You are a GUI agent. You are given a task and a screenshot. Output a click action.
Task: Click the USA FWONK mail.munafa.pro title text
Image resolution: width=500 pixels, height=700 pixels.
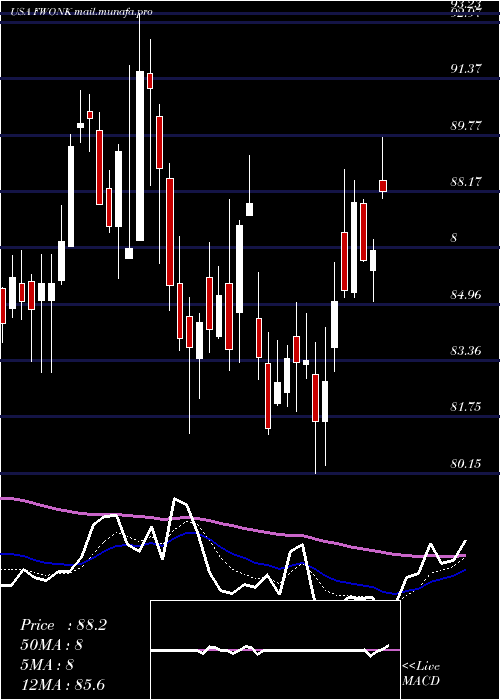[x=81, y=12]
